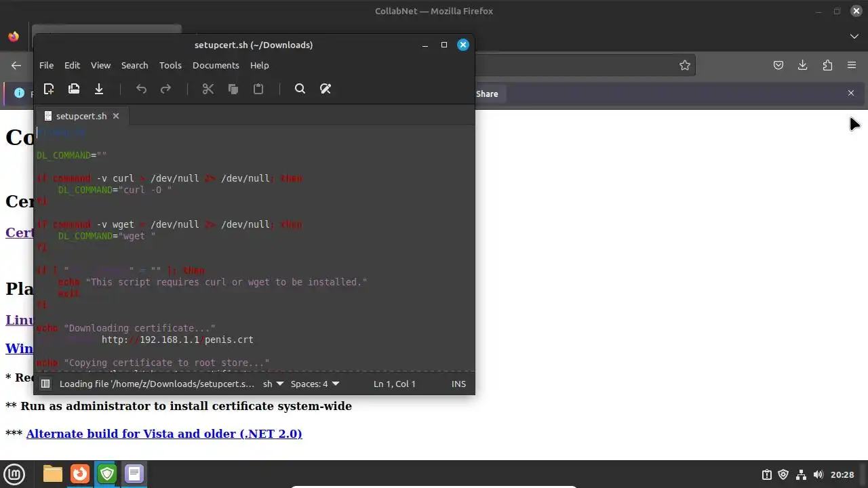This screenshot has height=488, width=868.
Task: Open the clock showing 20:28
Action: (842, 474)
